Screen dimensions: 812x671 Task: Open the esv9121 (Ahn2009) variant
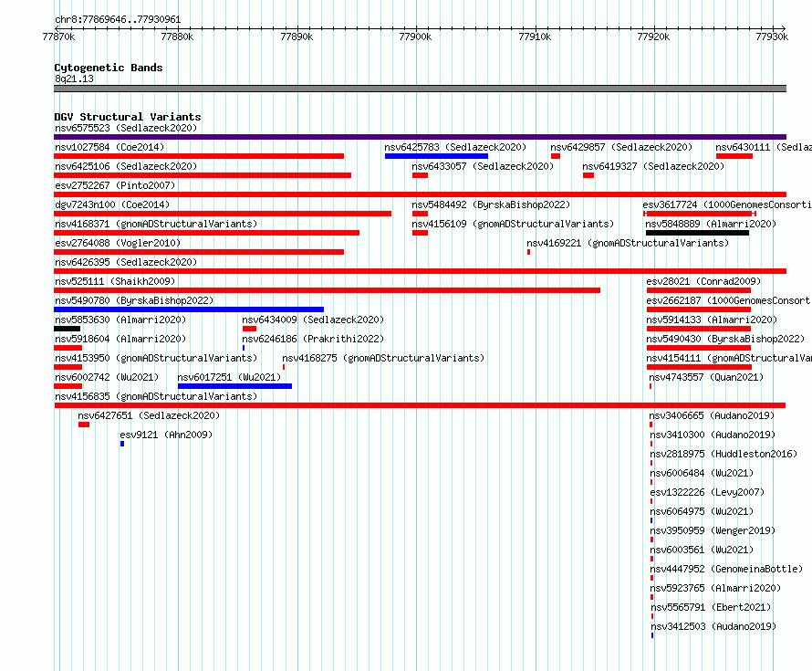[166, 435]
